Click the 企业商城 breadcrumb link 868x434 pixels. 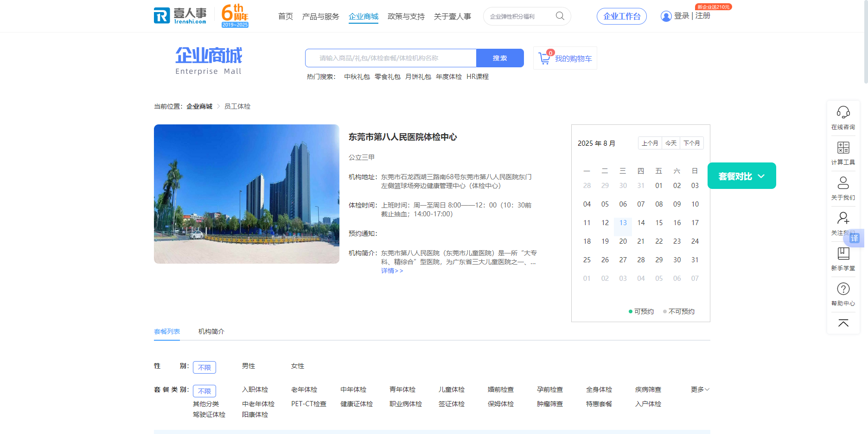(x=199, y=106)
